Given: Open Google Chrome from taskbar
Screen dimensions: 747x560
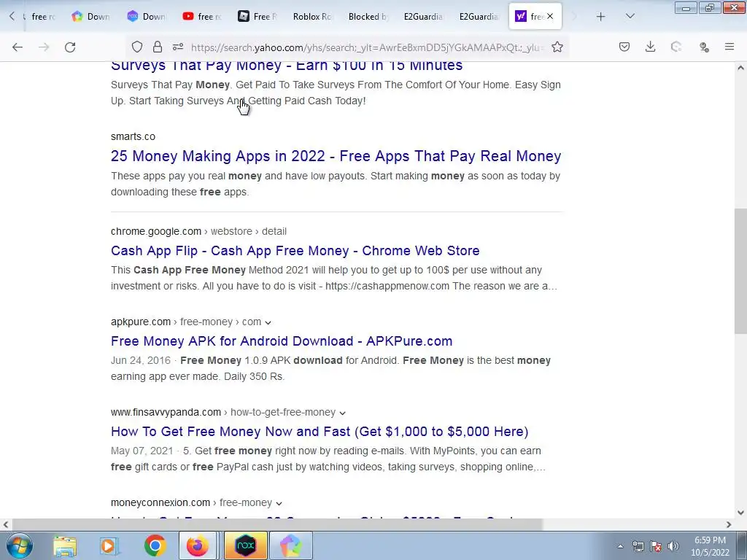Looking at the screenshot, I should click(155, 545).
